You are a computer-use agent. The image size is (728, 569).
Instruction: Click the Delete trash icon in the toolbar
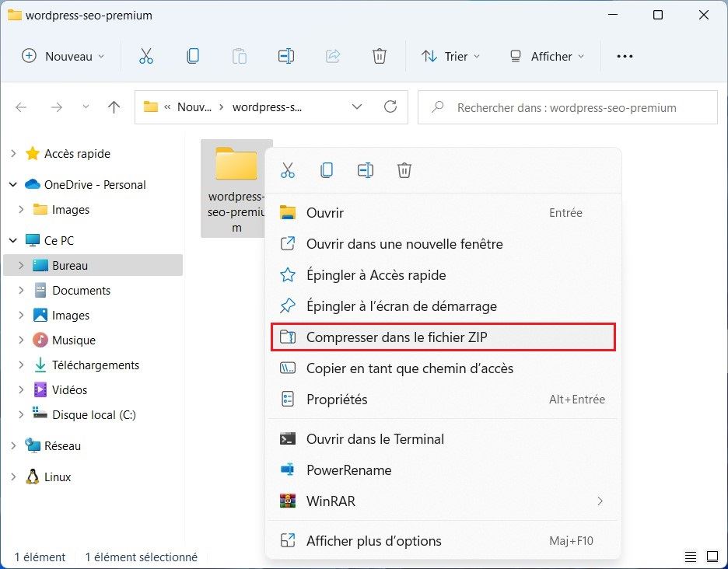tap(380, 56)
